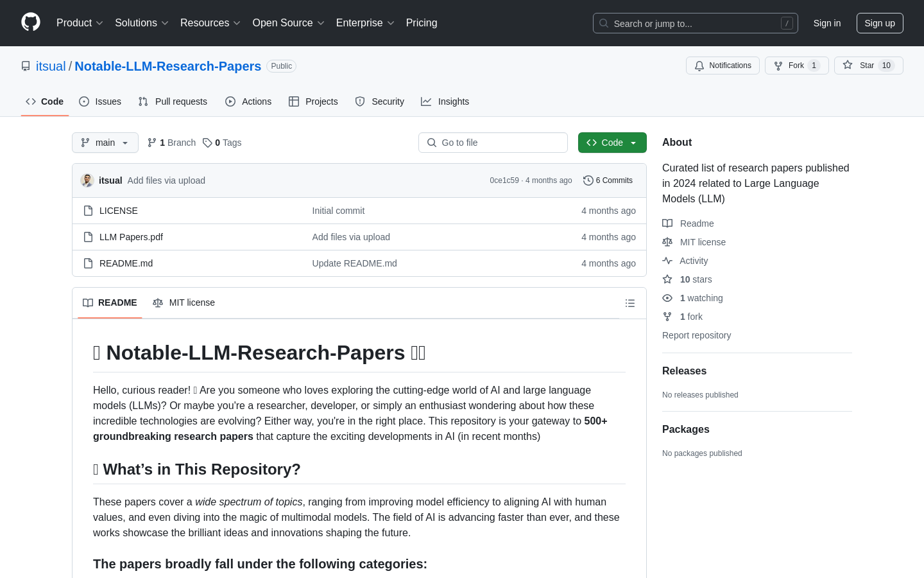Screen dimensions: 924x578
Task: Open the README outline list icon
Action: 630,303
